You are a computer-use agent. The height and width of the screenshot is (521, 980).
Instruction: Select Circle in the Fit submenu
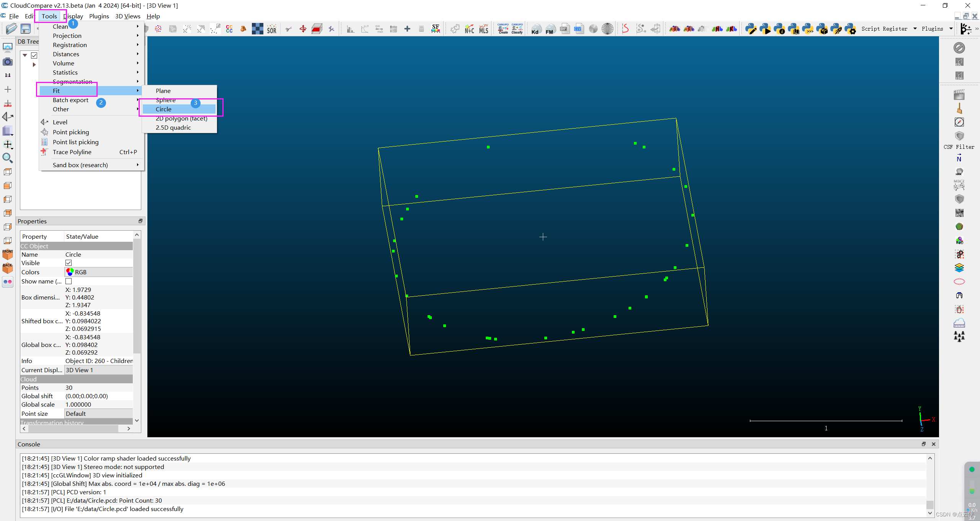coord(179,109)
